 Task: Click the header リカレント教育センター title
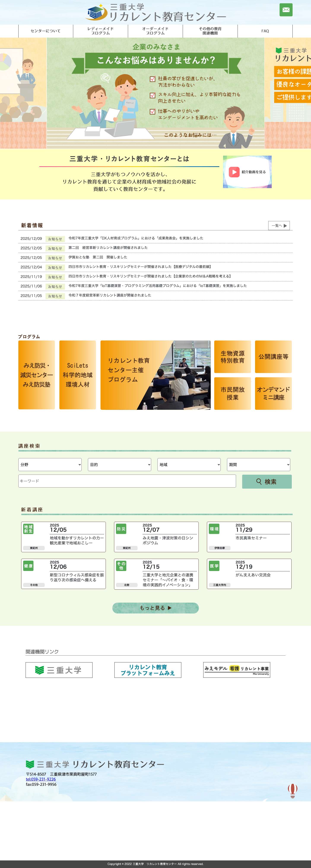coord(168,16)
